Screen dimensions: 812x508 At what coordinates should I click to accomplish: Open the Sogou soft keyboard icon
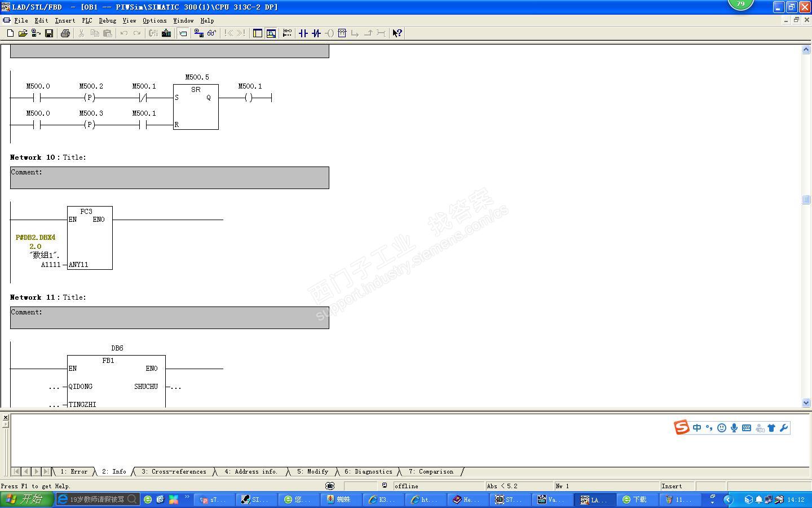pos(747,428)
